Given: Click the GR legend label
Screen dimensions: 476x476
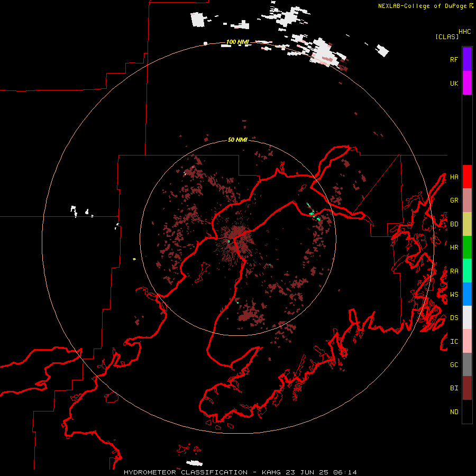Looking at the screenshot, I should (454, 200).
